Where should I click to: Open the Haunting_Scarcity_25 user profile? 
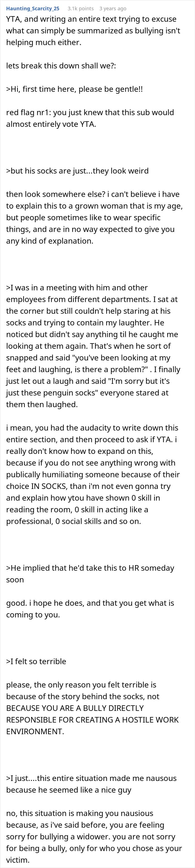(33, 8)
